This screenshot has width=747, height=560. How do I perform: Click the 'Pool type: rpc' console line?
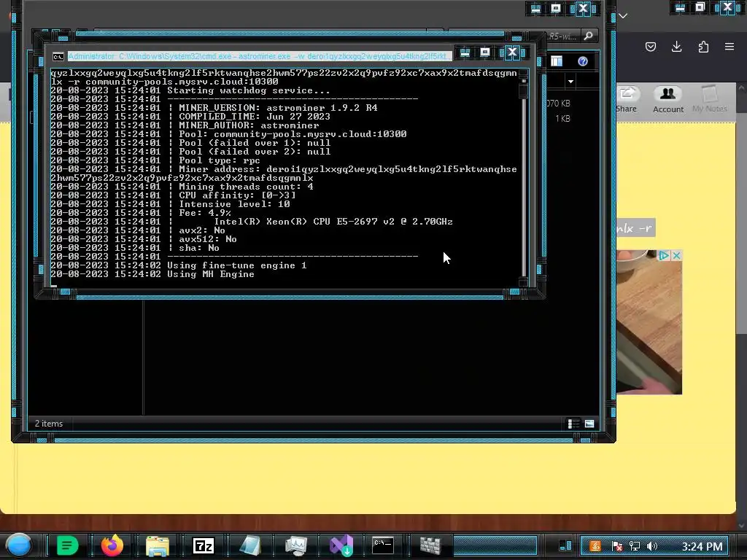[219, 160]
